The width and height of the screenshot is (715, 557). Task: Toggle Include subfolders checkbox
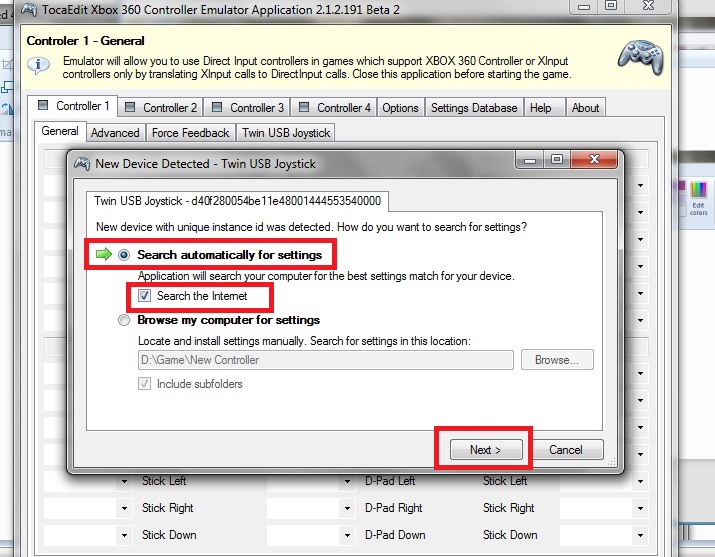point(144,383)
